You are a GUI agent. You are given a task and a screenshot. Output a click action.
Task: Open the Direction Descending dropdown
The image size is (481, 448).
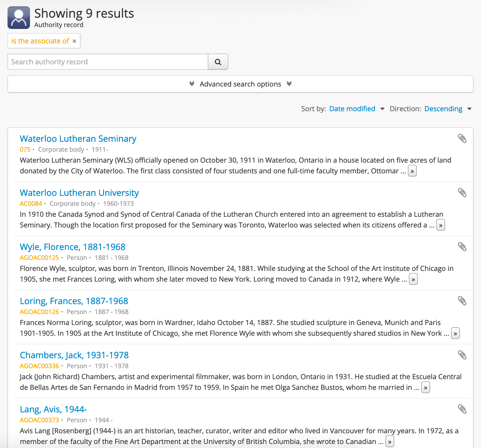(x=448, y=109)
